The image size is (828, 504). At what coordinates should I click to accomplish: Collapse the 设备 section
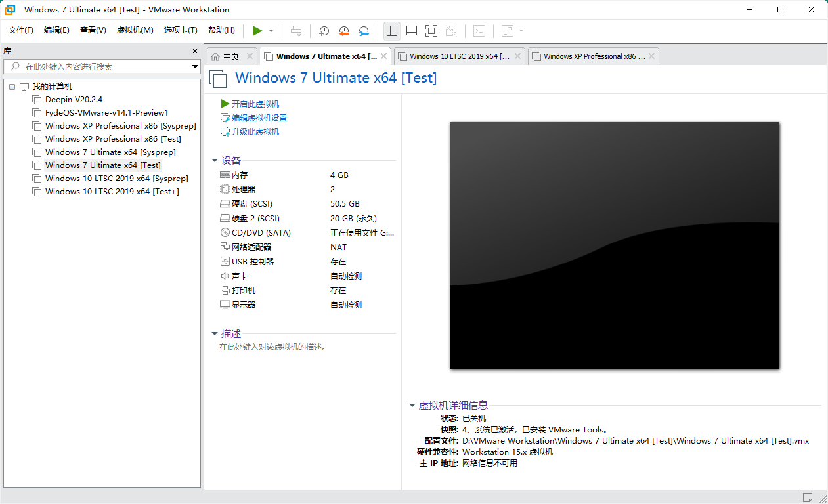pos(215,160)
